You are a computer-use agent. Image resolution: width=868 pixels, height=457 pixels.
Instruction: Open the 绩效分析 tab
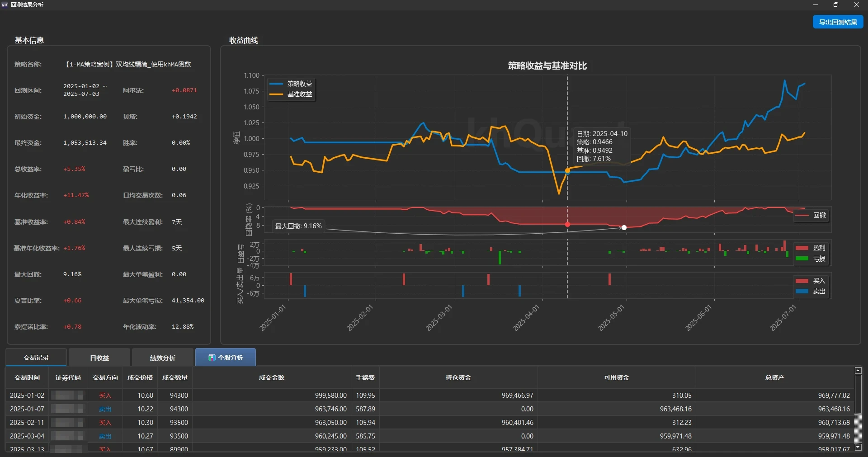click(163, 358)
